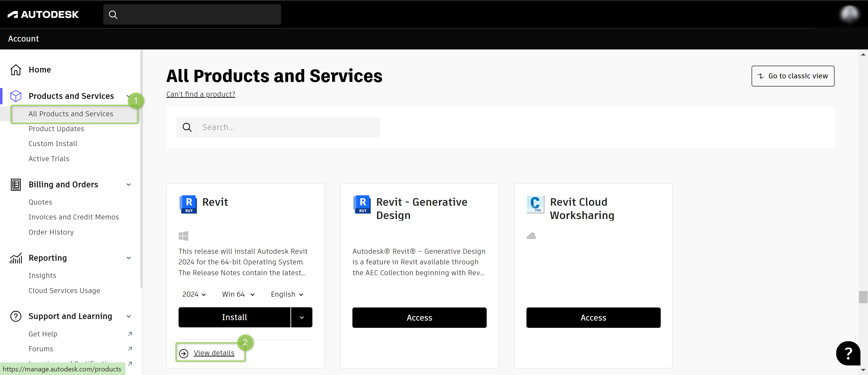Expand the Install button arrow options
This screenshot has width=868, height=375.
pyautogui.click(x=302, y=317)
